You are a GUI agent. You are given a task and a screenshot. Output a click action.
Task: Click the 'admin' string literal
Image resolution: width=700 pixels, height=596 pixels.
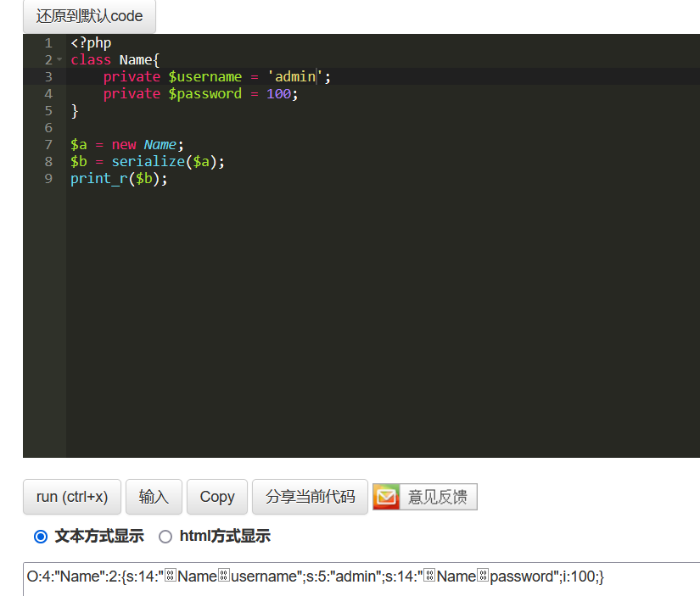click(x=294, y=77)
